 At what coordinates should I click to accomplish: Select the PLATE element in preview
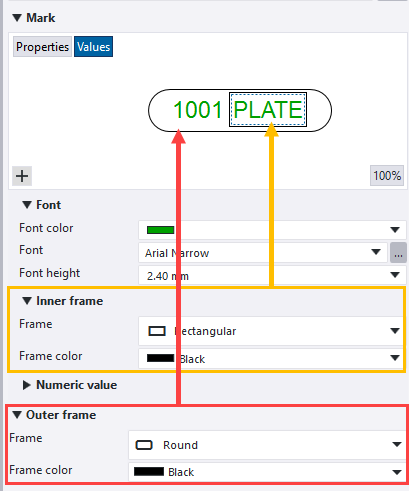click(x=268, y=110)
